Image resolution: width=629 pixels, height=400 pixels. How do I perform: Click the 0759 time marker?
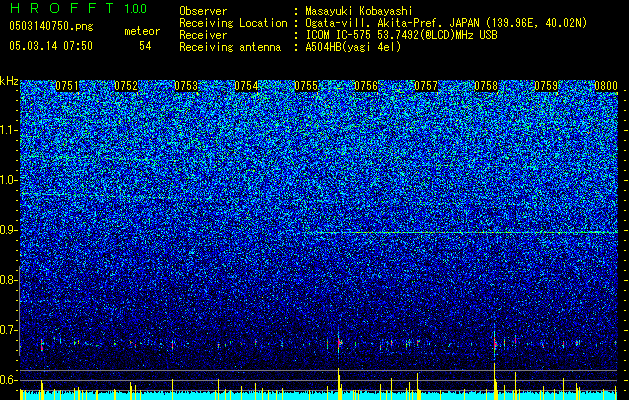546,86
